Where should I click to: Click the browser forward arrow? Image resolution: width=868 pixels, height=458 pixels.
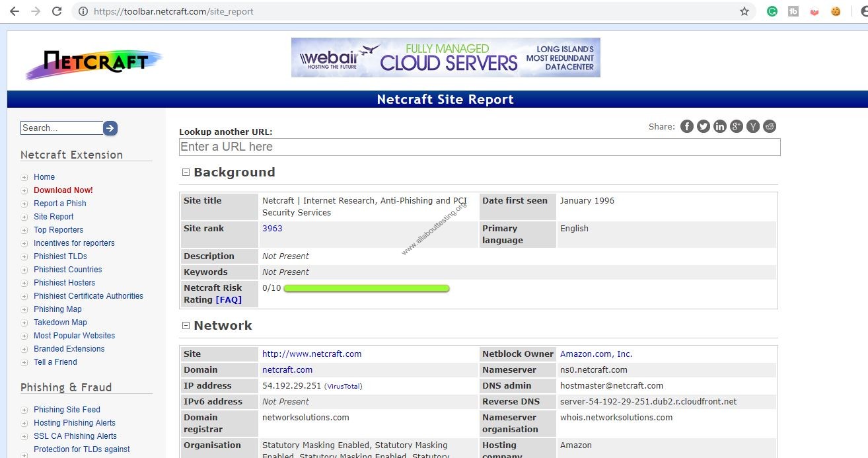click(x=35, y=11)
